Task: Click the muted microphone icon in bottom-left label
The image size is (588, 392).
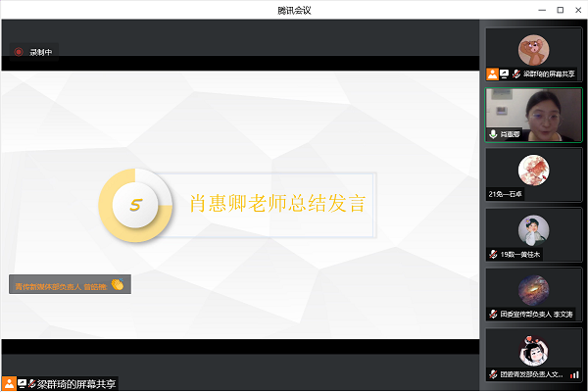Action: click(x=32, y=383)
